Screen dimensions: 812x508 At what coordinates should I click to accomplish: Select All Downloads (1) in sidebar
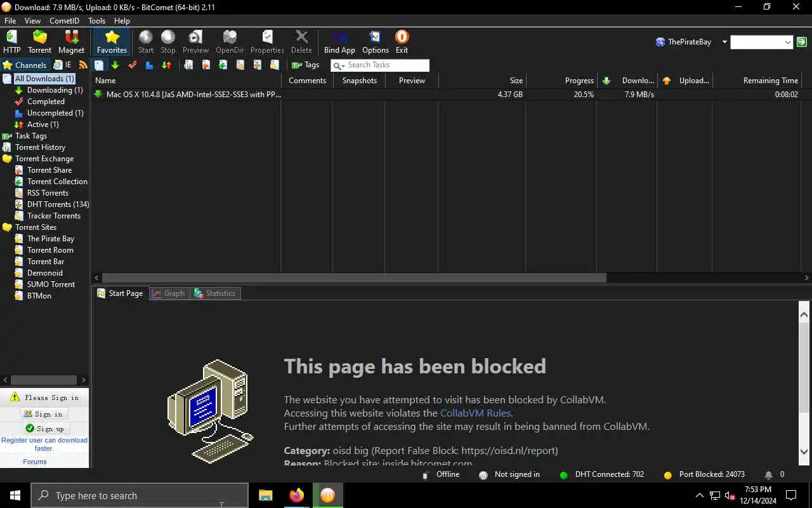[44, 79]
